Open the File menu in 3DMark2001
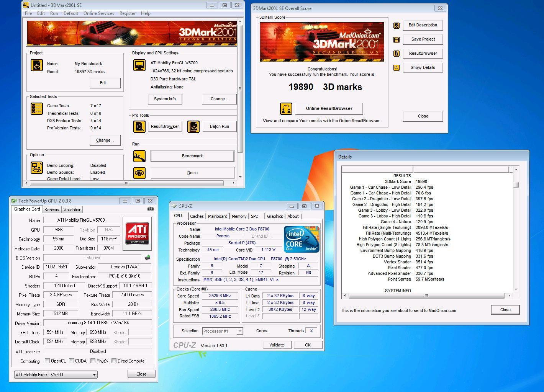The height and width of the screenshot is (392, 544). [28, 13]
